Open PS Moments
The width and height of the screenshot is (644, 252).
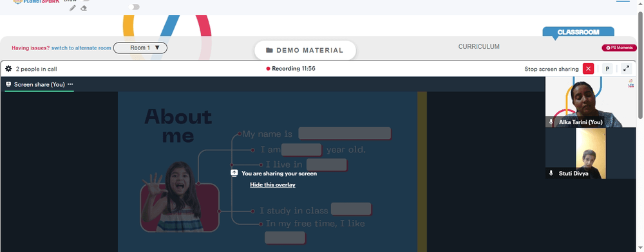(619, 48)
